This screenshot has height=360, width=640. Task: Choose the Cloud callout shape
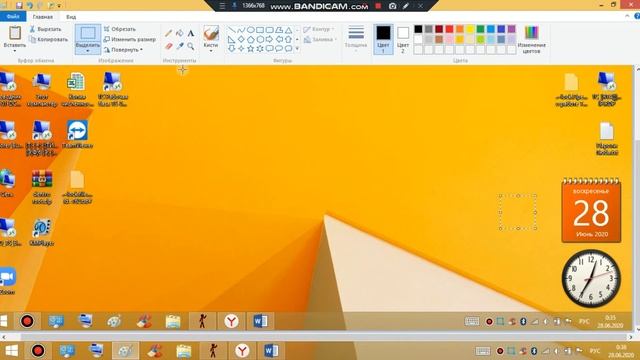(x=289, y=49)
